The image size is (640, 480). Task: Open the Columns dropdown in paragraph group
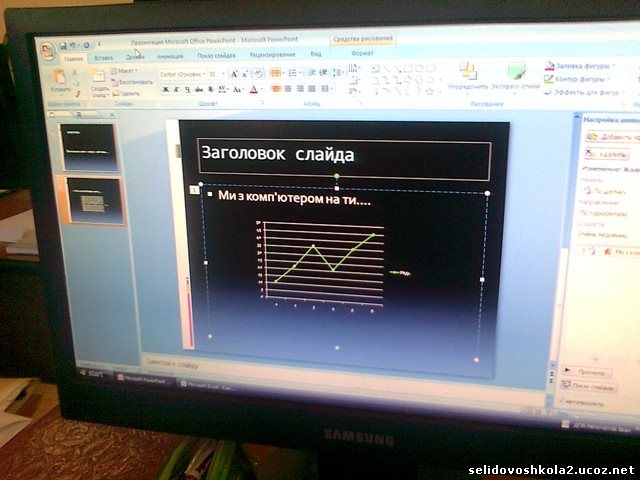click(x=327, y=89)
